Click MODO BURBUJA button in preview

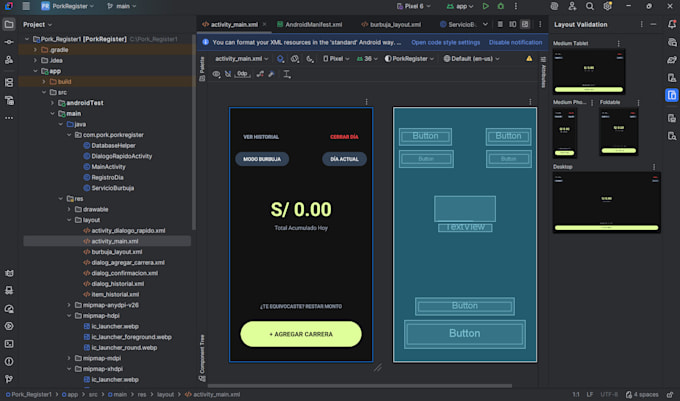pyautogui.click(x=262, y=159)
